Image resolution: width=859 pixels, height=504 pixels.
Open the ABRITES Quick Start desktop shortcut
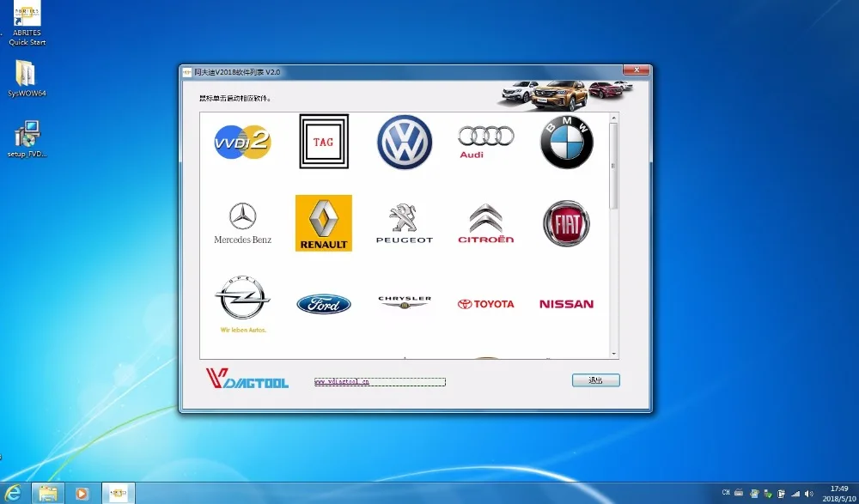tap(27, 23)
